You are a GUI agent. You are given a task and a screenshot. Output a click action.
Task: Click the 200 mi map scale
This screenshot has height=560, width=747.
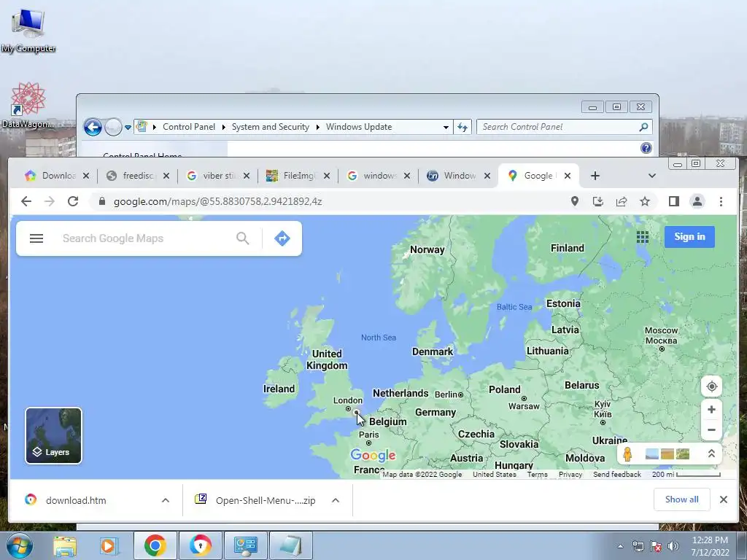coord(686,474)
